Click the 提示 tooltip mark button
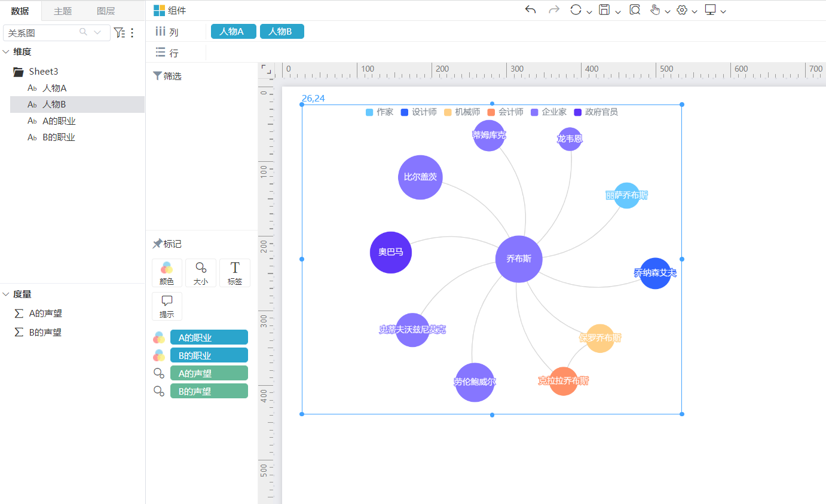Viewport: 826px width, 504px height. 167,306
